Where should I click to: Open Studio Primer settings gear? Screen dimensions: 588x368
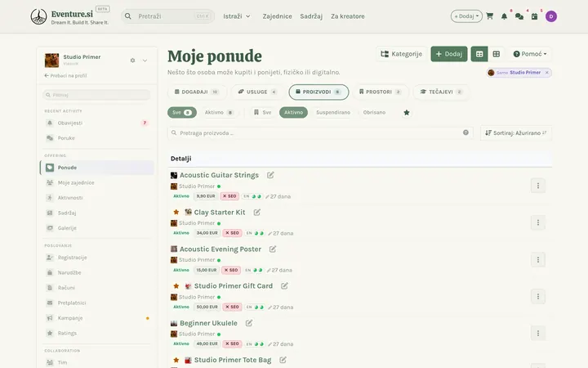coord(132,60)
